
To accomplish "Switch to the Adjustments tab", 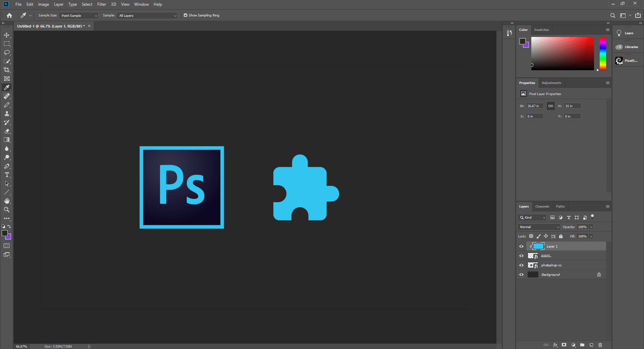I will pyautogui.click(x=551, y=83).
